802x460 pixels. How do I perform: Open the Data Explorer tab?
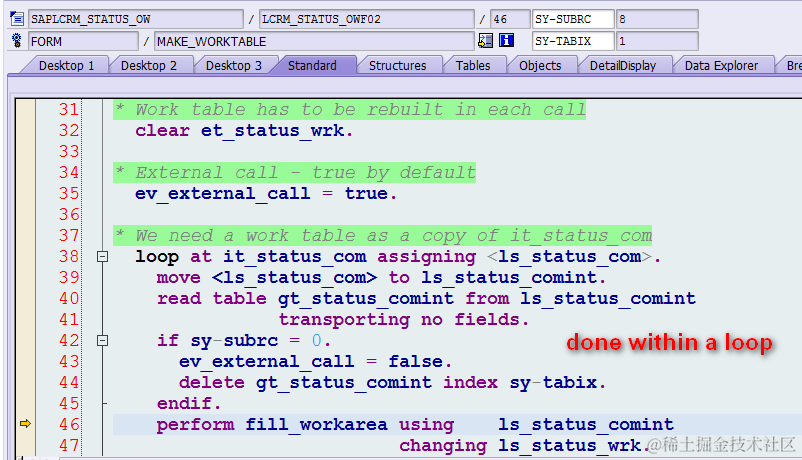[721, 65]
